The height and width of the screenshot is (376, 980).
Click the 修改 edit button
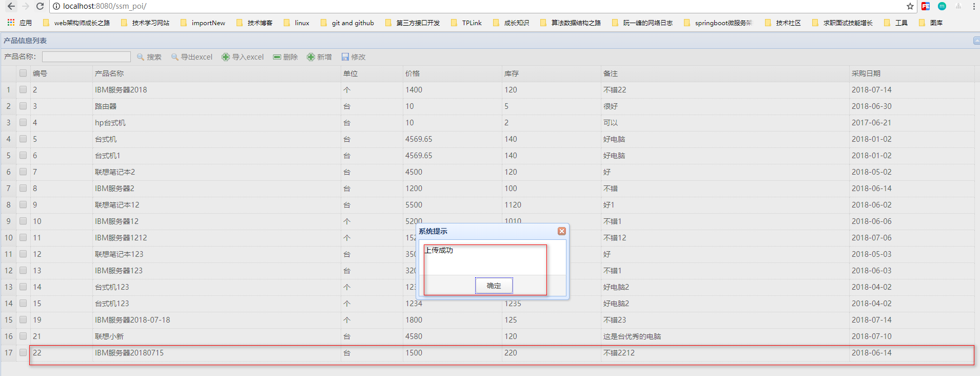tap(354, 57)
